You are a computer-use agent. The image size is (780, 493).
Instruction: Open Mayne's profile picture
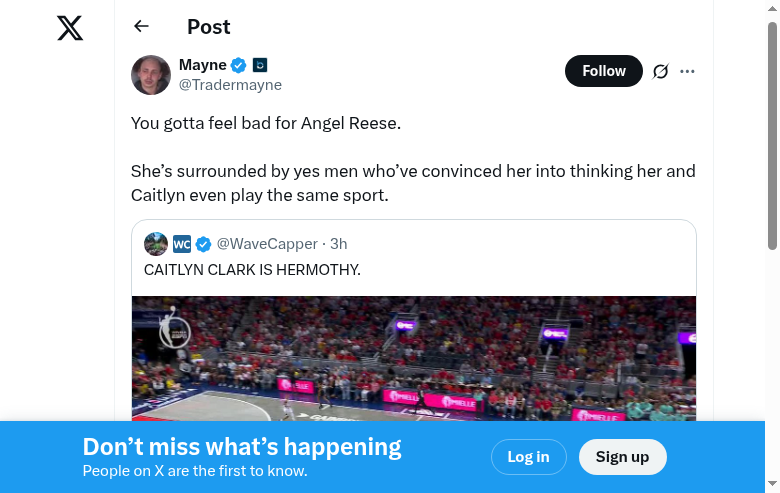tap(151, 75)
